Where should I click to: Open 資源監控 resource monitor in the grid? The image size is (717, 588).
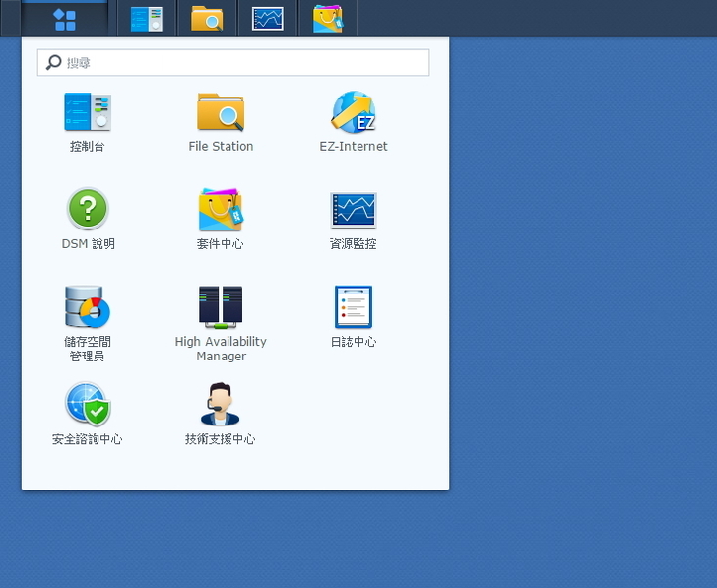[353, 210]
